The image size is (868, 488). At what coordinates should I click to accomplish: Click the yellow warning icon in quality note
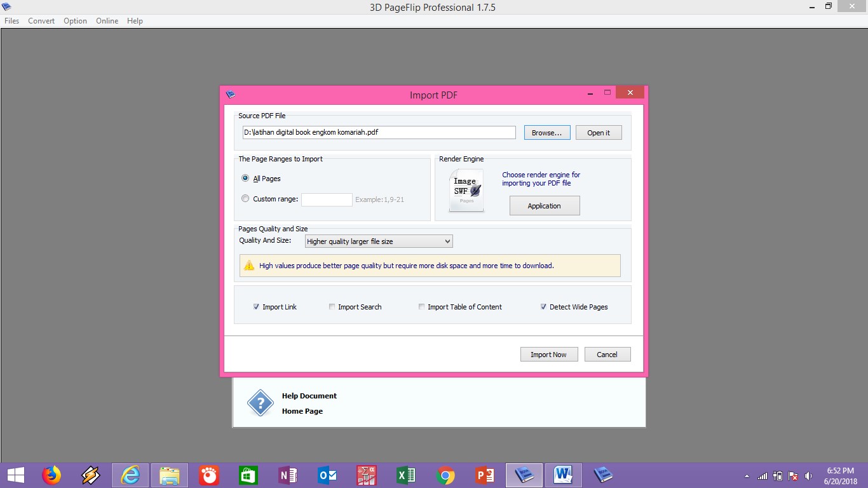249,266
